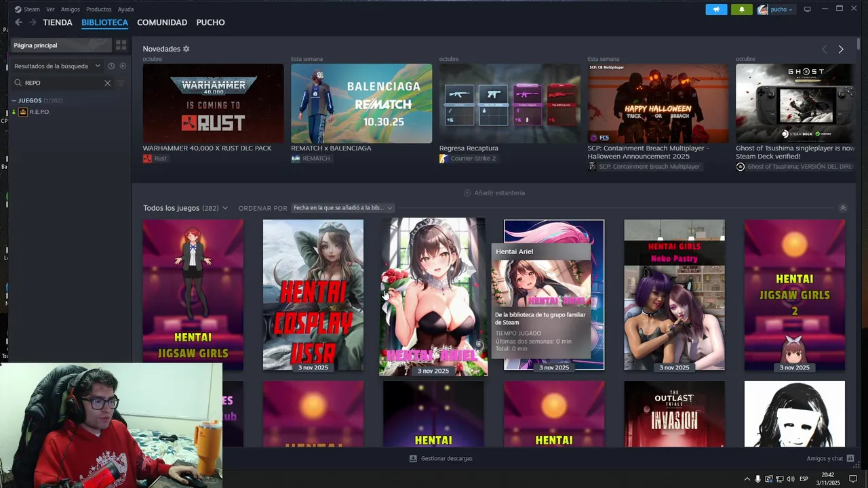Click the Añadir estantería button
Viewport: 868px width, 488px height.
(x=494, y=193)
